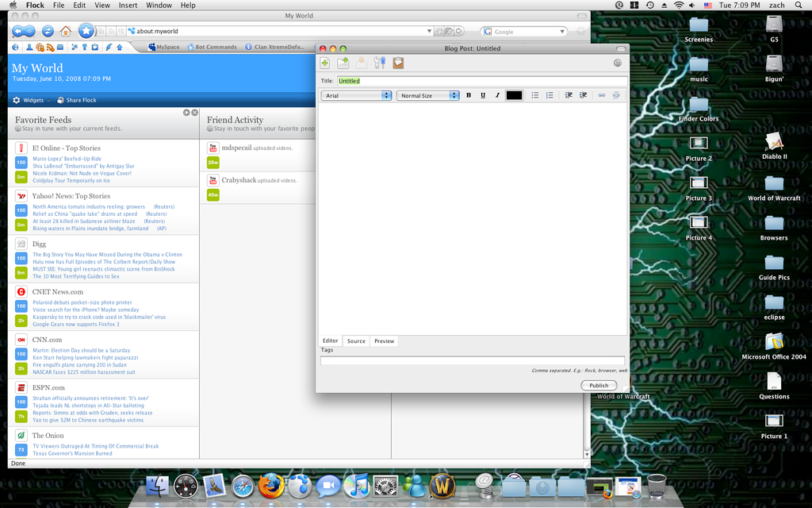Toggle bold formatting in blog editor
This screenshot has height=508, width=812.
coord(469,95)
